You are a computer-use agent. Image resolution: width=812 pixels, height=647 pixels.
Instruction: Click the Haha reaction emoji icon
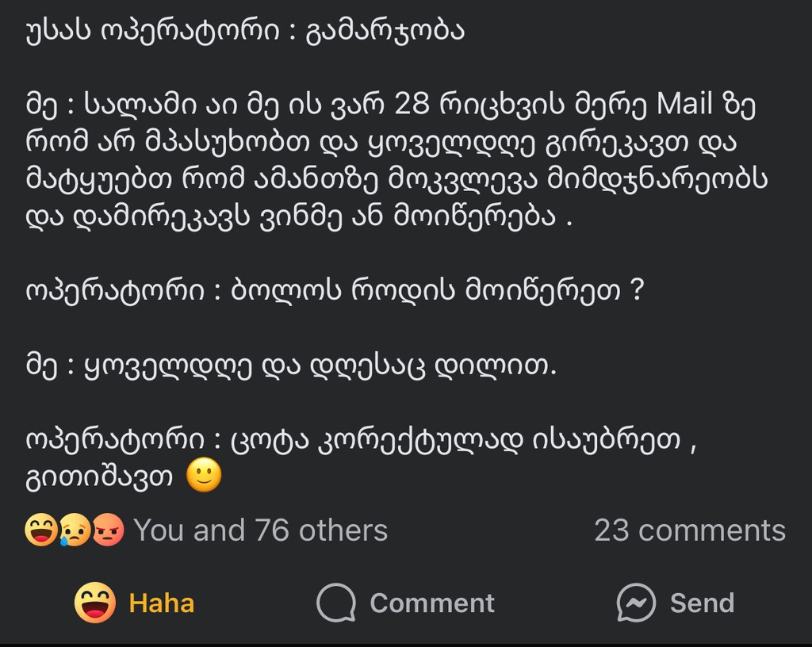click(x=95, y=603)
